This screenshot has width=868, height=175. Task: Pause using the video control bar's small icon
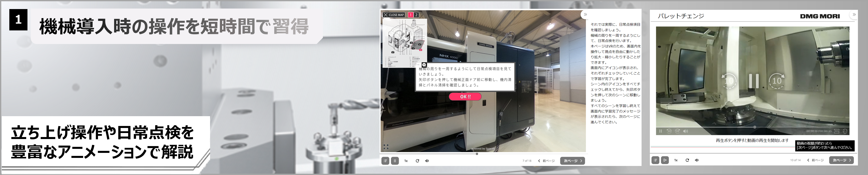coord(660,131)
